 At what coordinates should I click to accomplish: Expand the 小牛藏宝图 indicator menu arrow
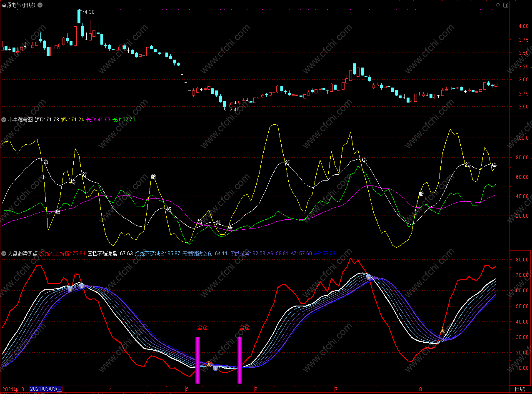pyautogui.click(x=4, y=120)
